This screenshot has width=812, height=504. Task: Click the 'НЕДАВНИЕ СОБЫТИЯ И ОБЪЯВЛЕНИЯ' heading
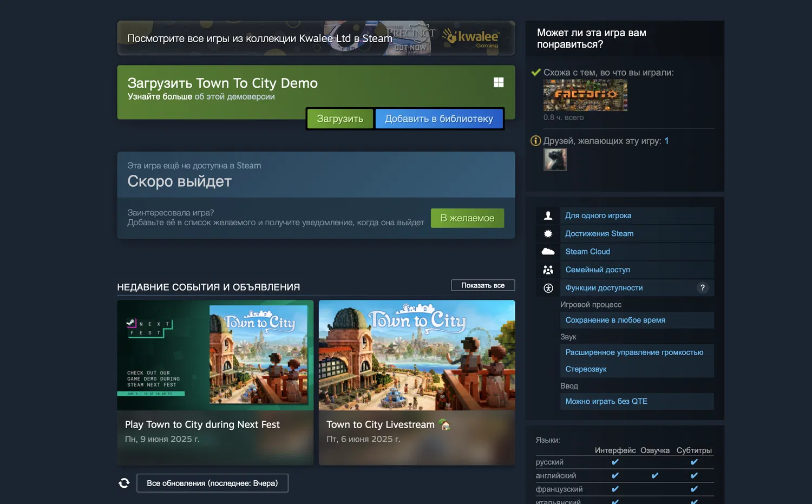point(208,287)
